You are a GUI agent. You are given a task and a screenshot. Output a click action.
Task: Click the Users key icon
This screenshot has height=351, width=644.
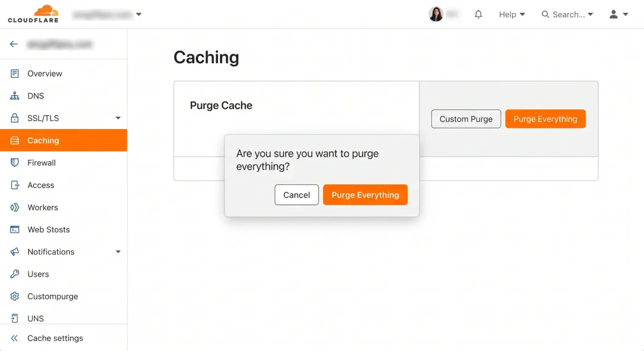tap(15, 274)
